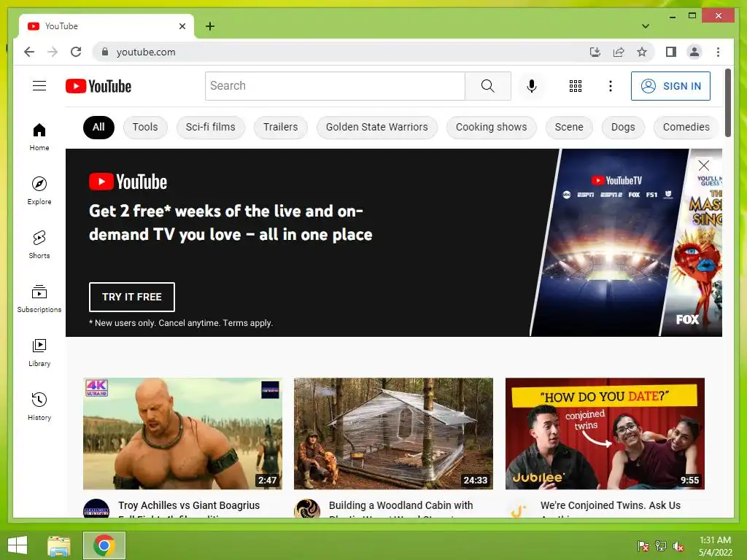
Task: Open Troy Achilles vs Giant Boagrius thumbnail
Action: pyautogui.click(x=182, y=434)
